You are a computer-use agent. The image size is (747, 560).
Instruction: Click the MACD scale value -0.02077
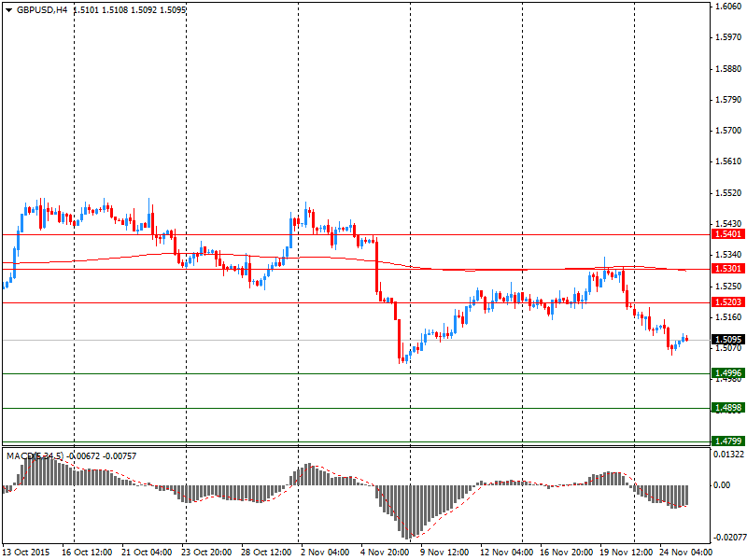point(729,538)
